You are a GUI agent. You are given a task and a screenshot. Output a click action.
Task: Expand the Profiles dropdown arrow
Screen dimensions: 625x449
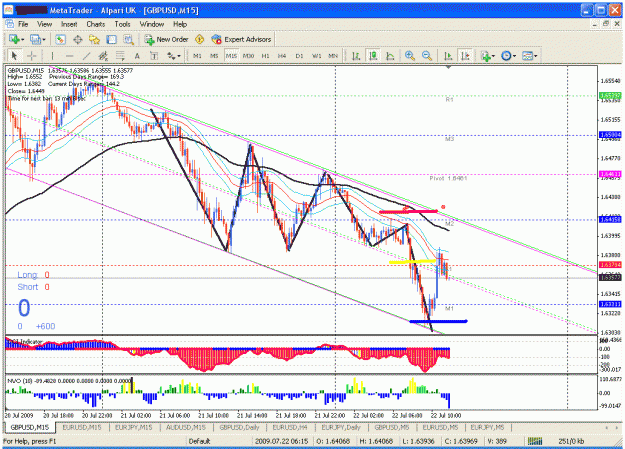tap(44, 40)
